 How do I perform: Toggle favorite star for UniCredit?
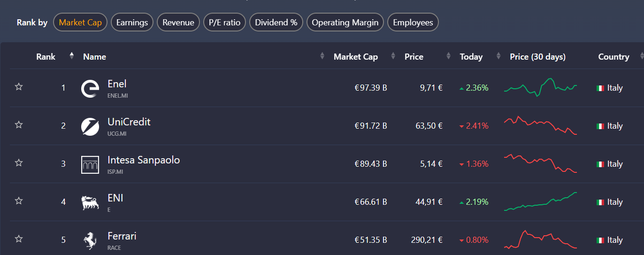tap(19, 125)
